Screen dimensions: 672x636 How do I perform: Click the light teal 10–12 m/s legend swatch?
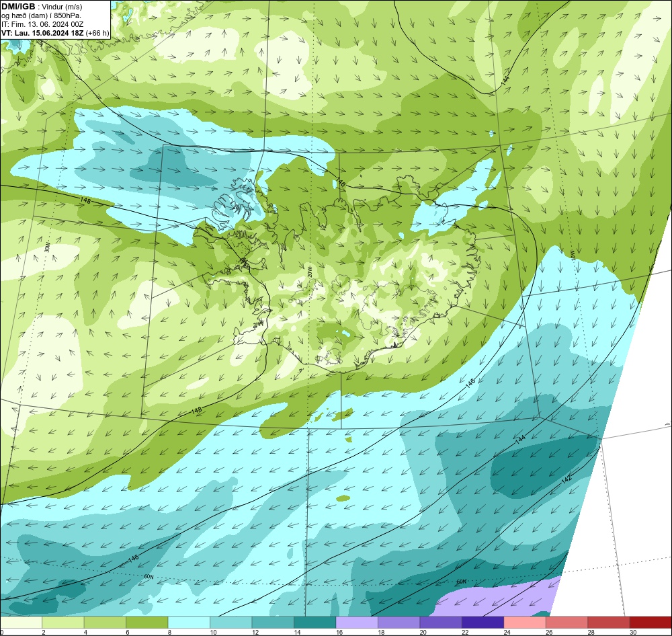pyautogui.click(x=231, y=623)
